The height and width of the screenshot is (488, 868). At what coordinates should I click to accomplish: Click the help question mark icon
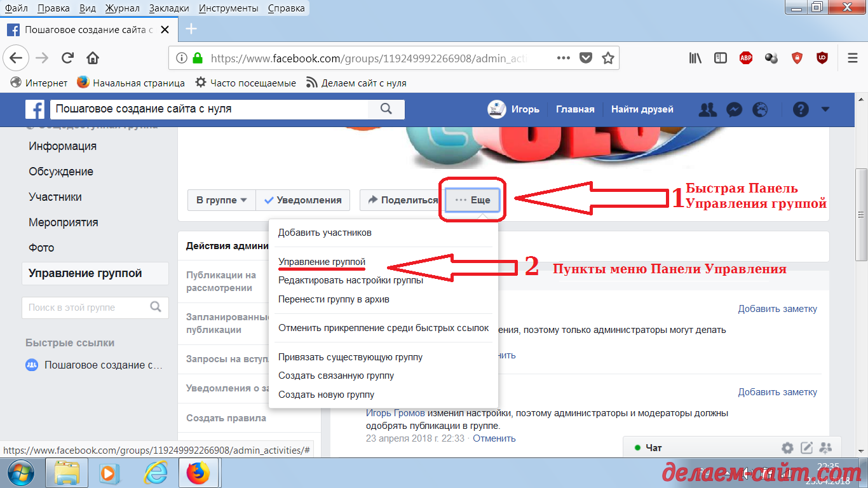(800, 109)
